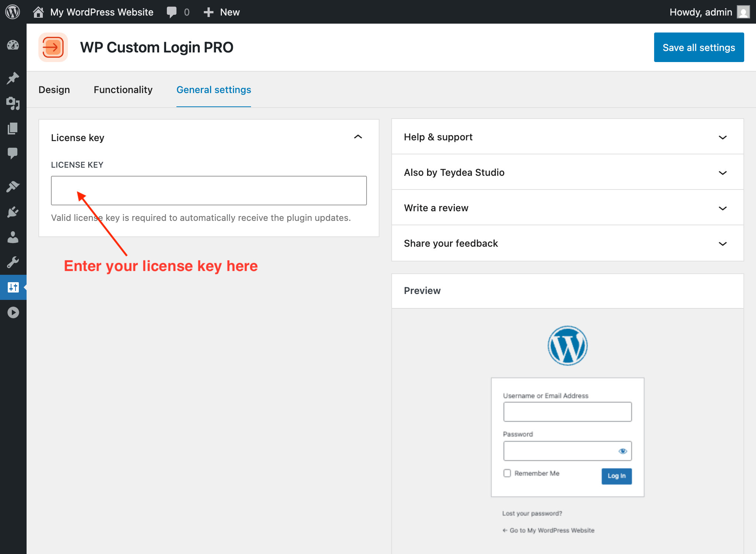Screen dimensions: 756x554
Task: Open the Media library icon
Action: (x=13, y=104)
